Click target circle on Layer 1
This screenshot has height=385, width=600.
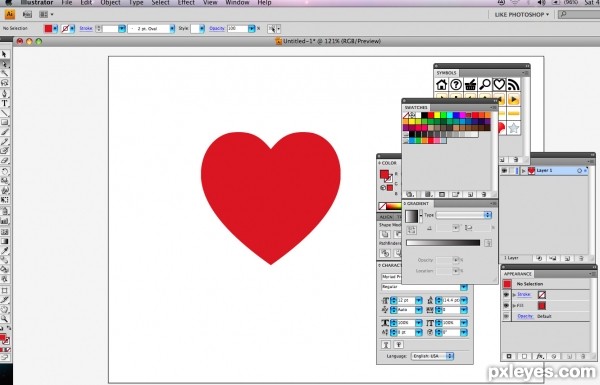tap(579, 171)
